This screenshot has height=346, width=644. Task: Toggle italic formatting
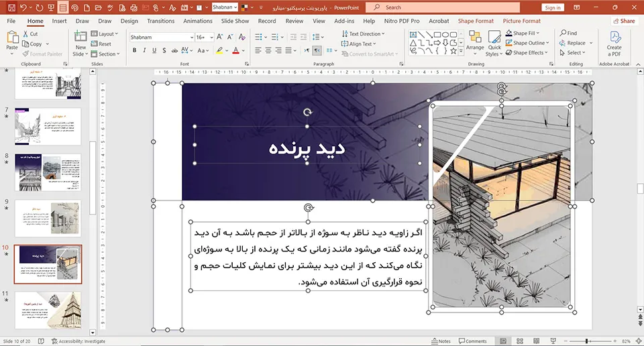point(144,50)
